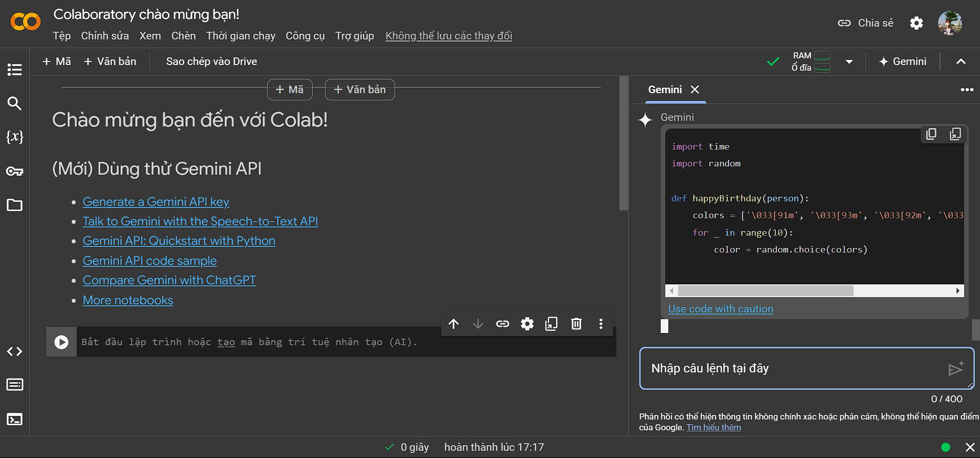Insert text cell with floating + Văn bản

(x=360, y=90)
